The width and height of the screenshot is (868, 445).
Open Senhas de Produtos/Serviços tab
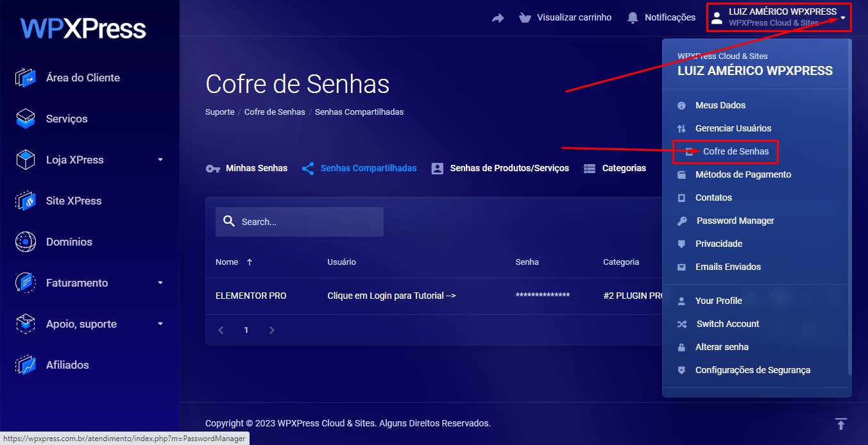pos(500,169)
